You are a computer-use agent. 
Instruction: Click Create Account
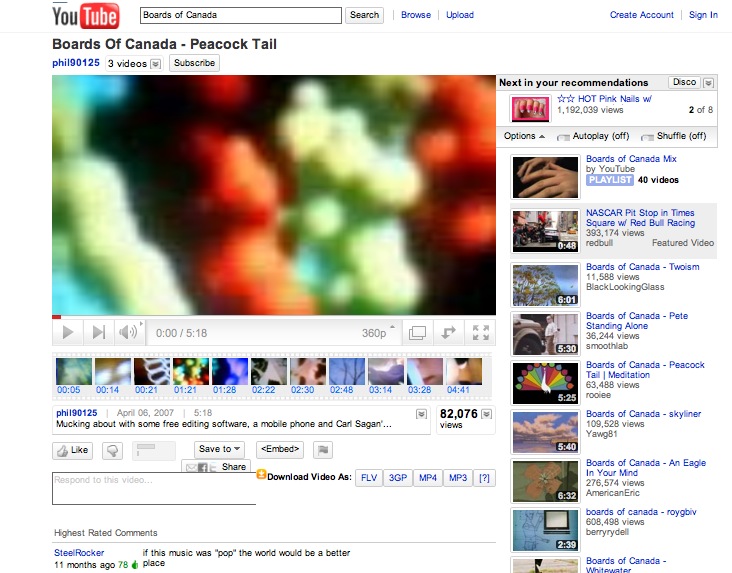click(x=641, y=15)
